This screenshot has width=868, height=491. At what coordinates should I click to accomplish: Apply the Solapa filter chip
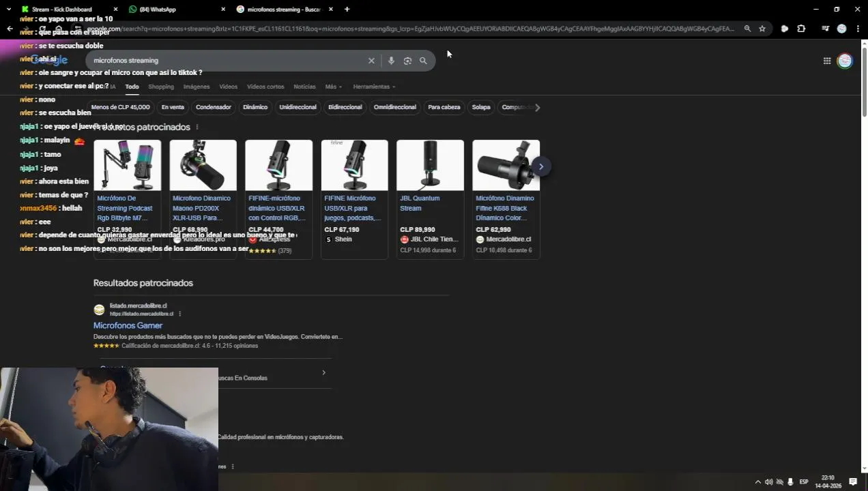(481, 107)
